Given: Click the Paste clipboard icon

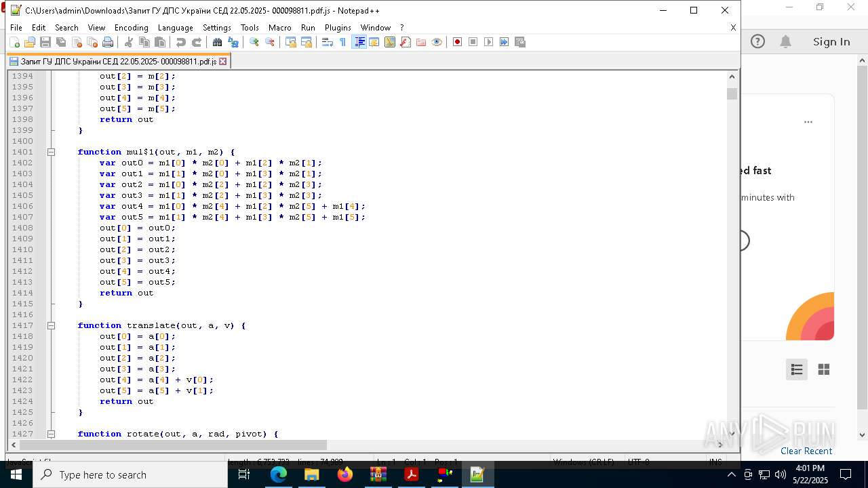Looking at the screenshot, I should (x=160, y=42).
